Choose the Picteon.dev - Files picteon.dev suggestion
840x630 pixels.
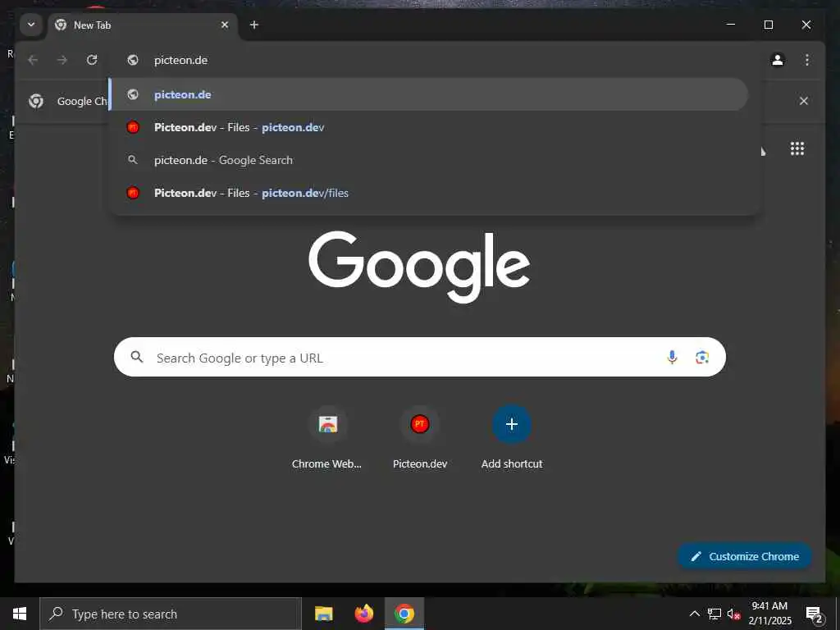[428, 127]
